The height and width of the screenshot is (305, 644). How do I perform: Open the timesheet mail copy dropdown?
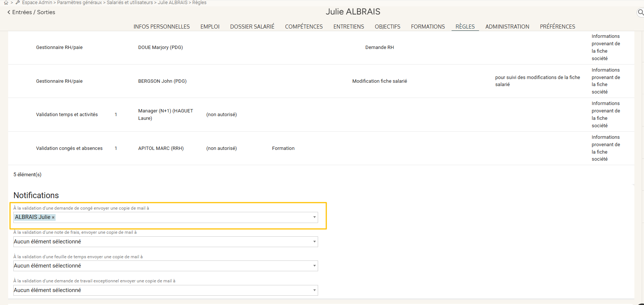pos(314,266)
